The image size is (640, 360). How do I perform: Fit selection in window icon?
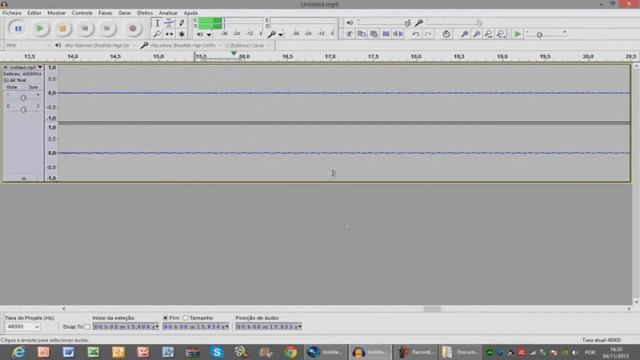point(489,34)
